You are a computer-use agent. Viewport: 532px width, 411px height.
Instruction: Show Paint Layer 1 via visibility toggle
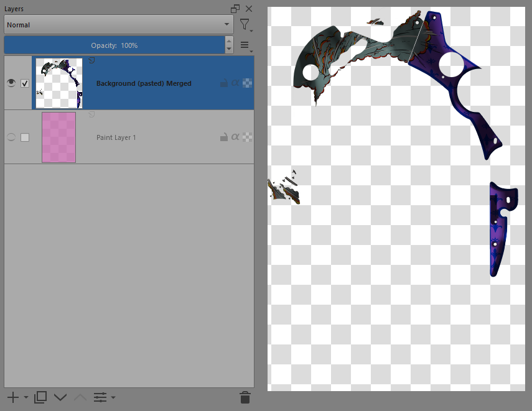pos(11,137)
